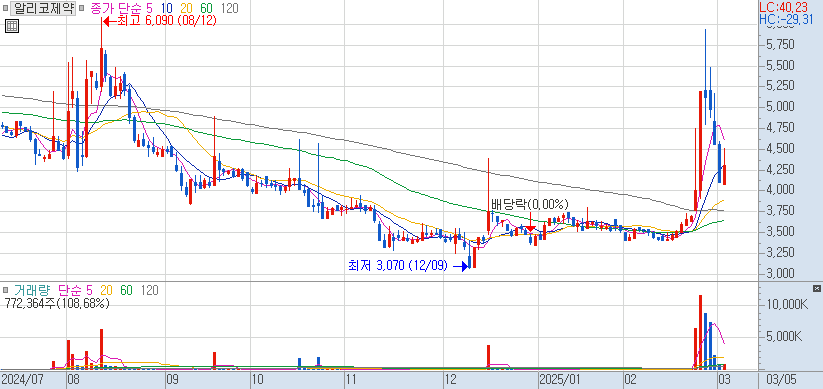The width and height of the screenshot is (823, 389).
Task: Click the HC:-29,31 readout
Action: tap(786, 19)
